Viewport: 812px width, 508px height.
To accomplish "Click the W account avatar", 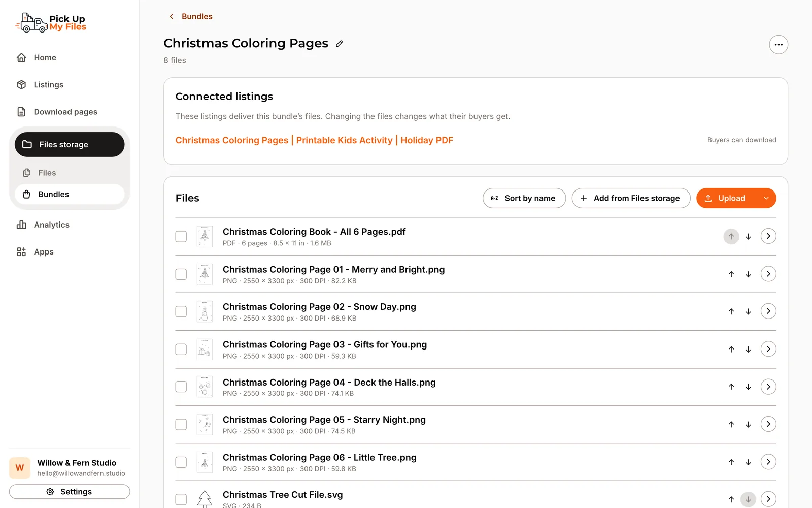I will (x=20, y=468).
